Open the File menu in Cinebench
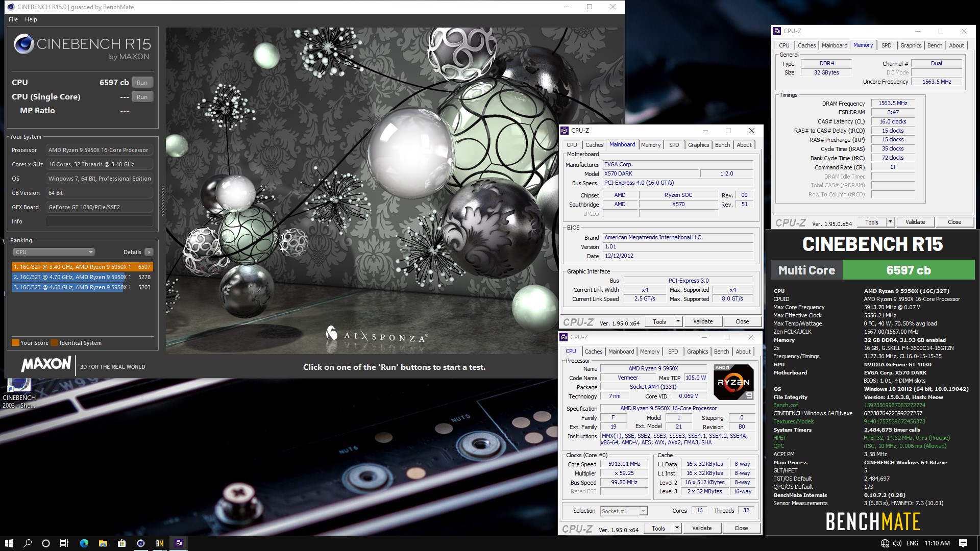 (x=13, y=19)
